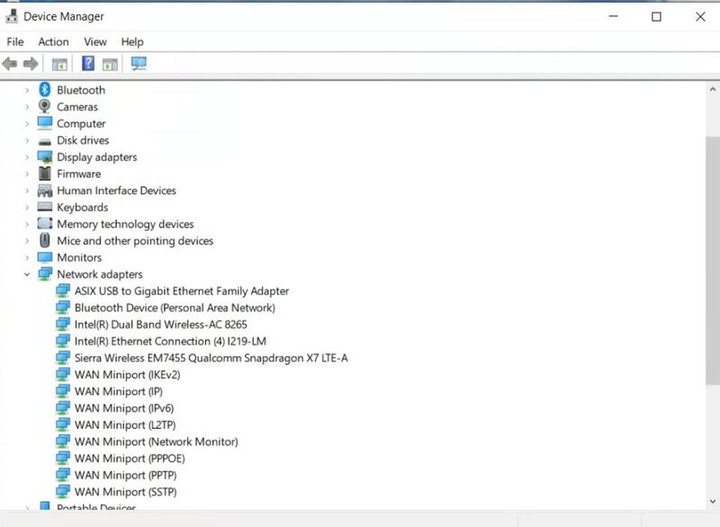
Task: Select WAN Miniport (IP)
Action: coord(118,392)
